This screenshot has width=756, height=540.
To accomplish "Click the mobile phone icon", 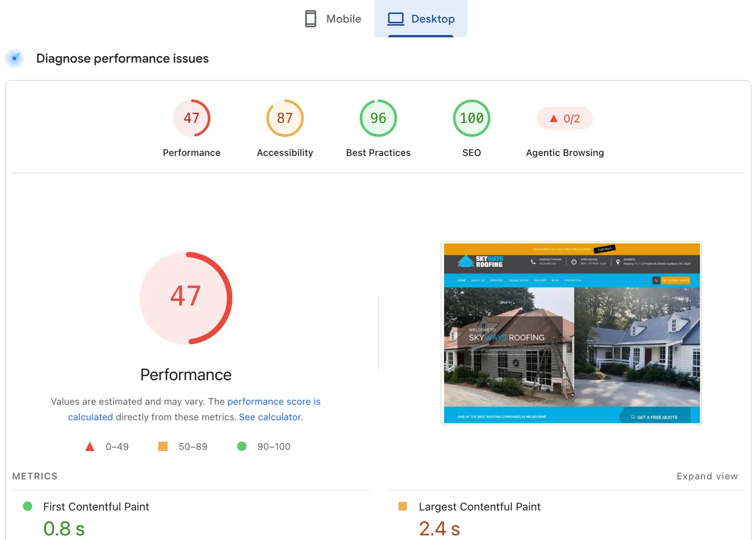I will [x=310, y=19].
